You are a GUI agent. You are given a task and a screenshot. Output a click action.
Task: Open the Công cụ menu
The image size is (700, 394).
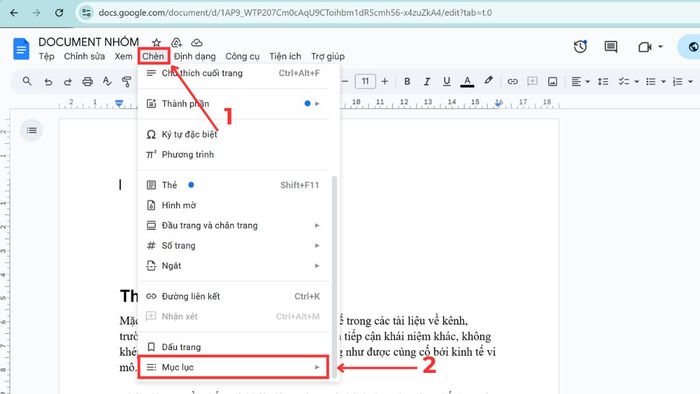tap(242, 56)
